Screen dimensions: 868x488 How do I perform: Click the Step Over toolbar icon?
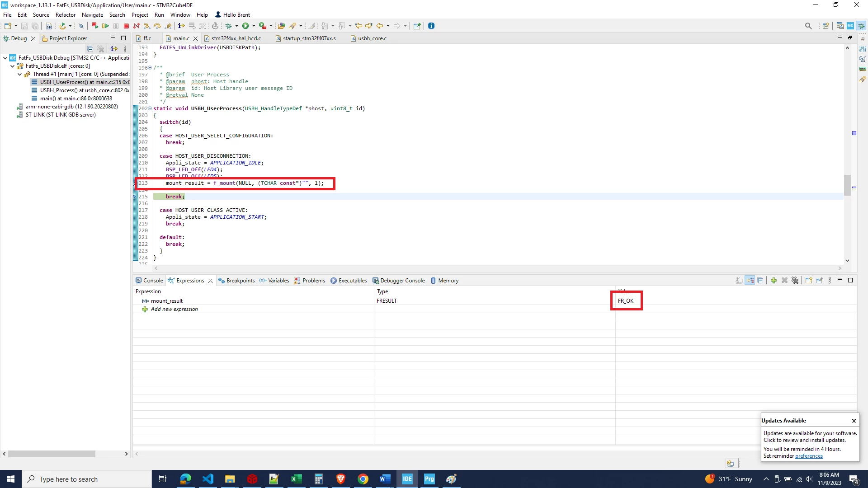(x=157, y=26)
